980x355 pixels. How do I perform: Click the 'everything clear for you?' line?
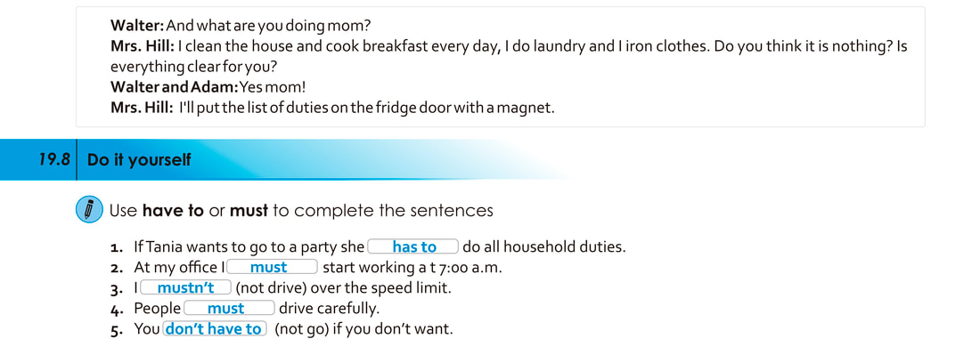pyautogui.click(x=193, y=68)
